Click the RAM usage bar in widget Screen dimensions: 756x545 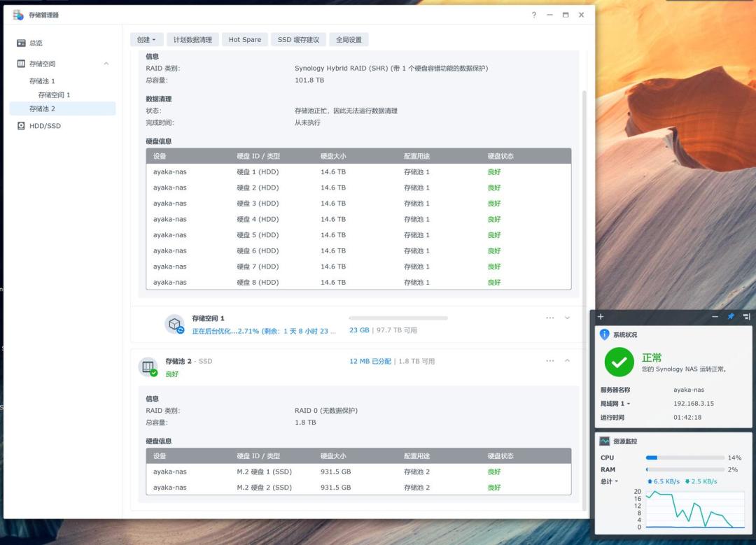(x=685, y=469)
